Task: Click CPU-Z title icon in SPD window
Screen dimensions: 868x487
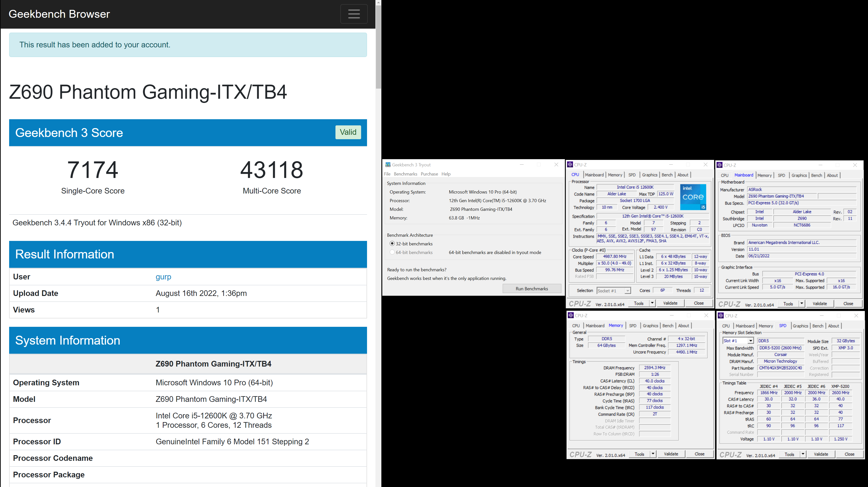Action: point(721,316)
